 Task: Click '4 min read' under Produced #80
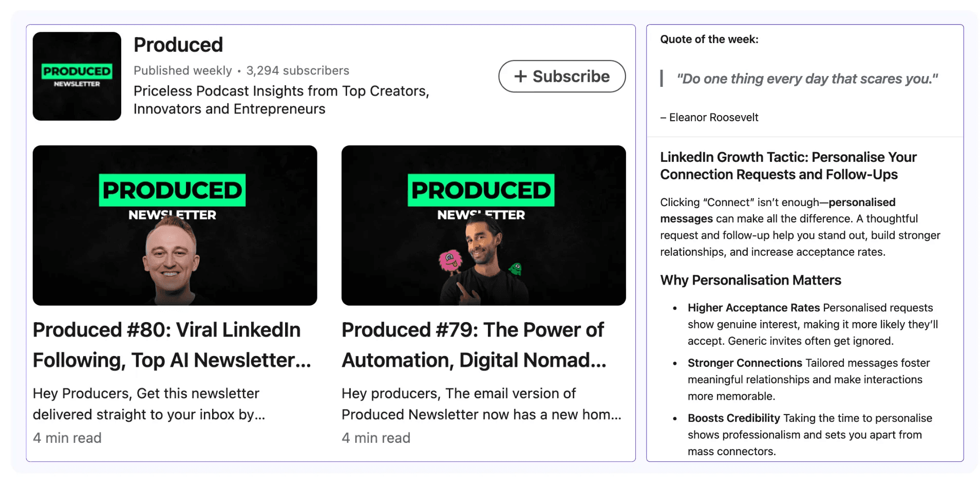[67, 438]
